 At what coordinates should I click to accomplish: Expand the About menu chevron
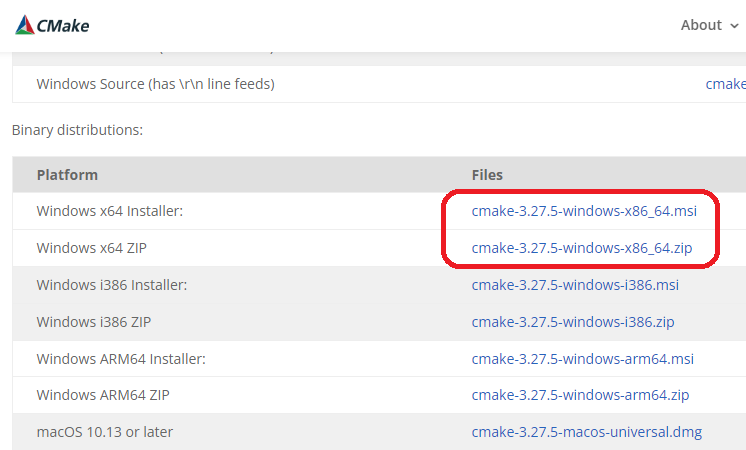pyautogui.click(x=734, y=26)
